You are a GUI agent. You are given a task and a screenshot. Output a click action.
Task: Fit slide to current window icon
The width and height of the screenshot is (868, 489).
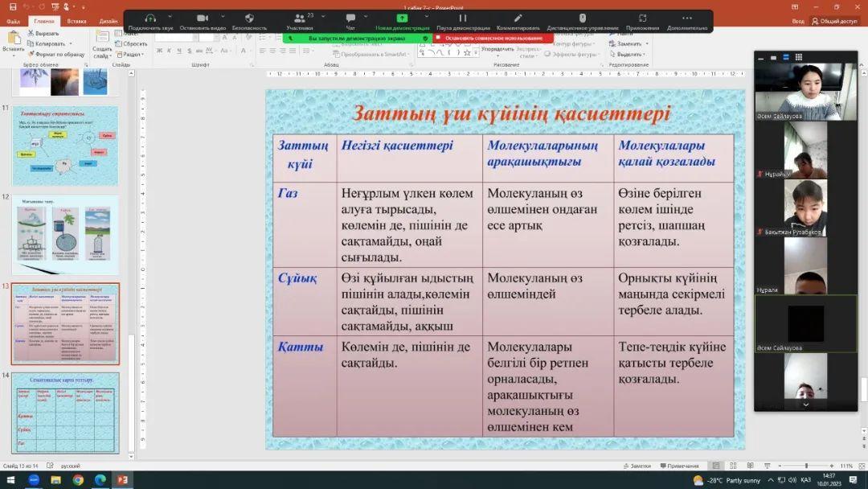[x=862, y=466]
